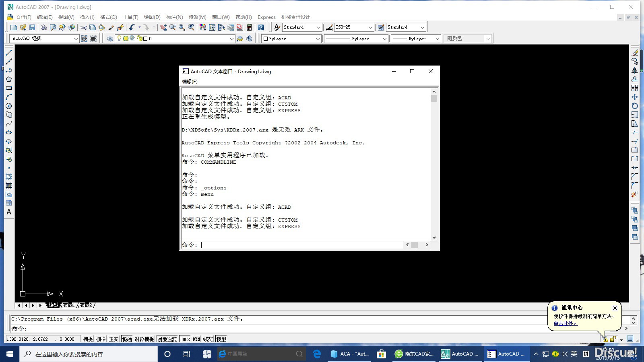The height and width of the screenshot is (362, 644).
Task: Open 编辑(E) menu in text window
Action: click(190, 81)
